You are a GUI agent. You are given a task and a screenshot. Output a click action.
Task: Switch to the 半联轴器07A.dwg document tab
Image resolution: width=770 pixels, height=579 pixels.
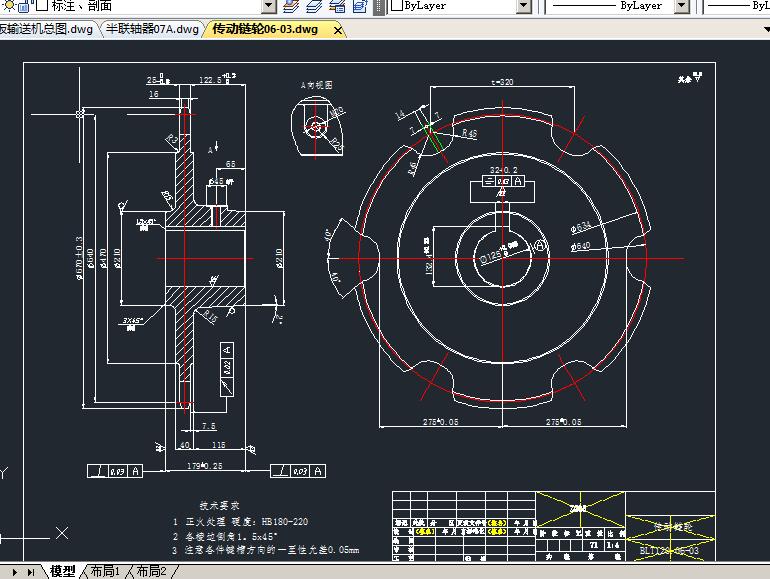coord(152,29)
